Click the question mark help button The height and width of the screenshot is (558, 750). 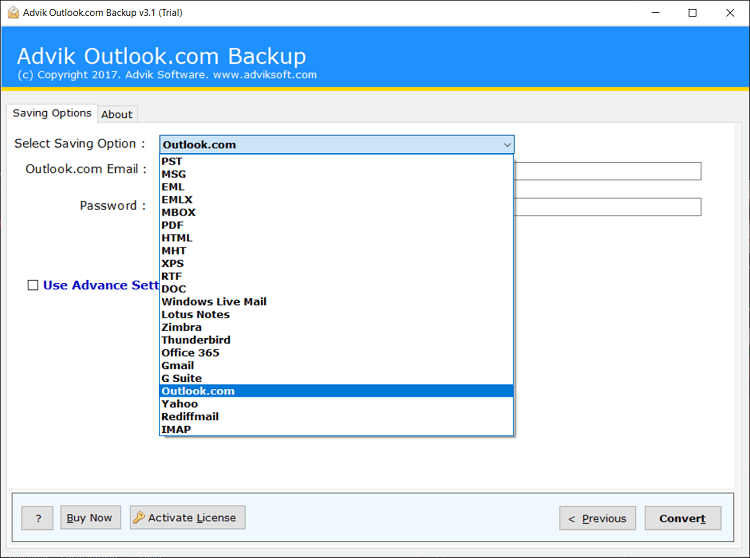(x=37, y=518)
